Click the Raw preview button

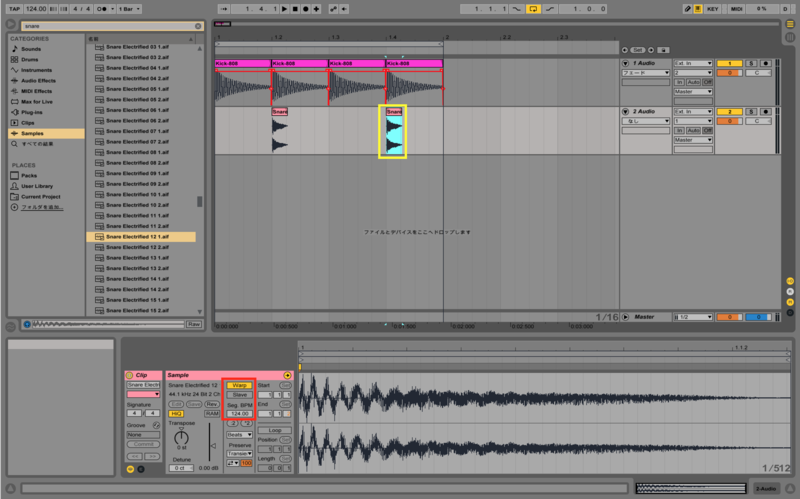[194, 325]
